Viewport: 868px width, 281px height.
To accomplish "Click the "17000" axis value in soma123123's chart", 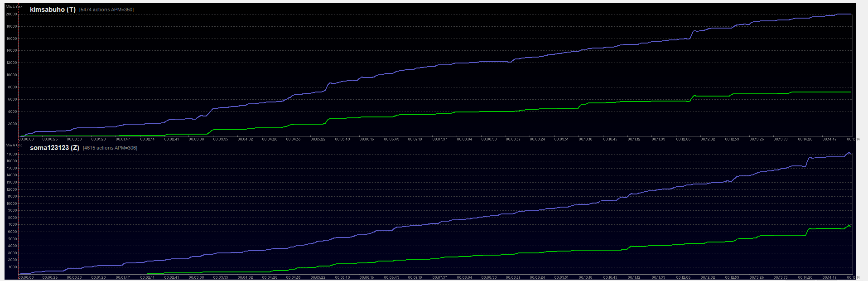I will (11, 154).
